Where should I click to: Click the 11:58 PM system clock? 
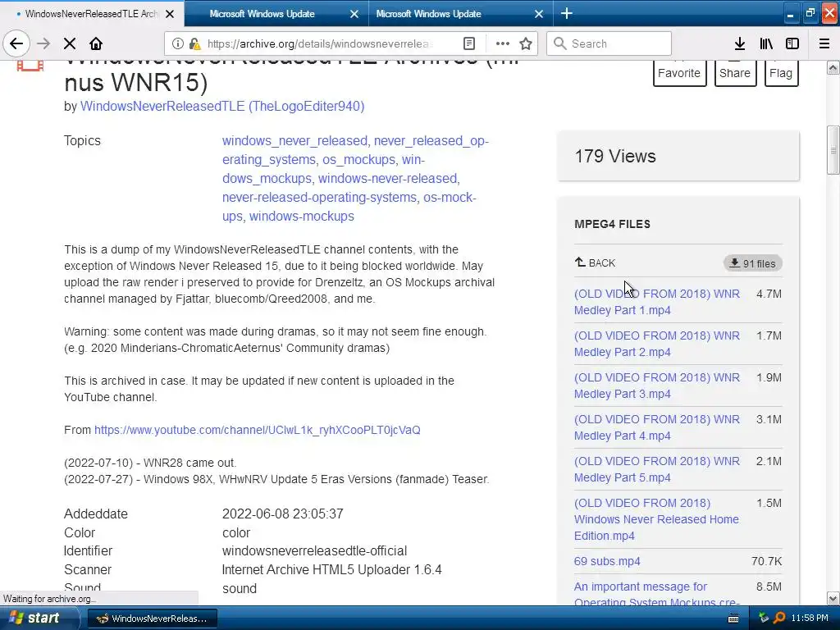point(810,619)
